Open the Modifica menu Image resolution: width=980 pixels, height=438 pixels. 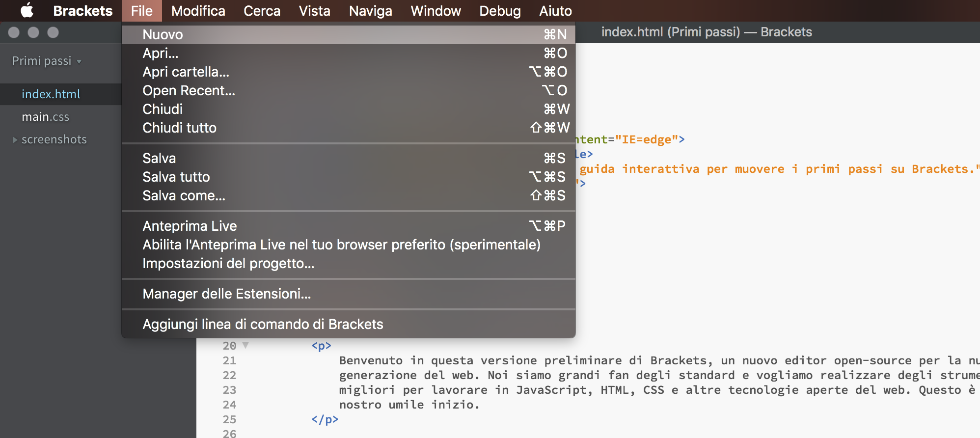[198, 11]
